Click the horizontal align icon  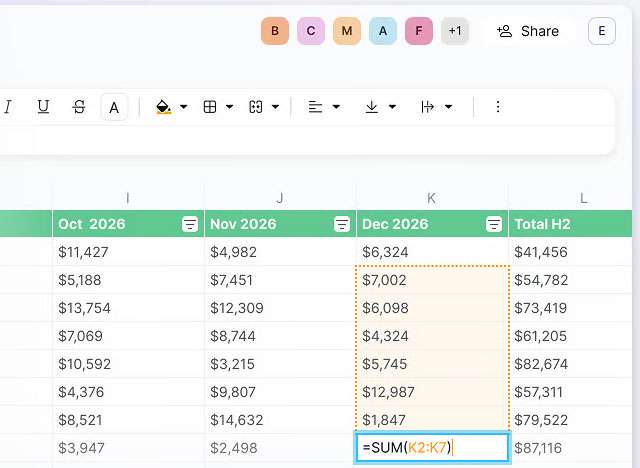(x=316, y=107)
